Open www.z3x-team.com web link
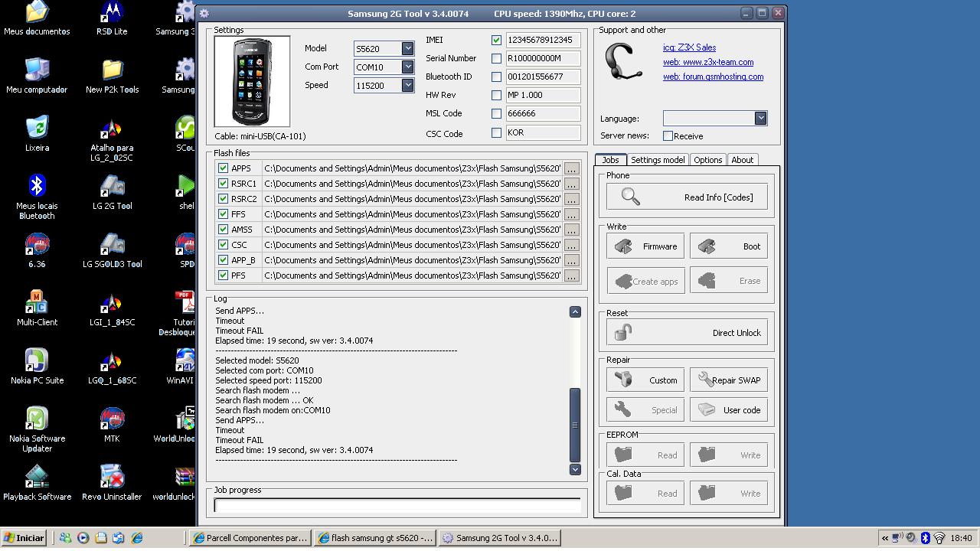Screen dimensions: 980x551 tap(708, 62)
